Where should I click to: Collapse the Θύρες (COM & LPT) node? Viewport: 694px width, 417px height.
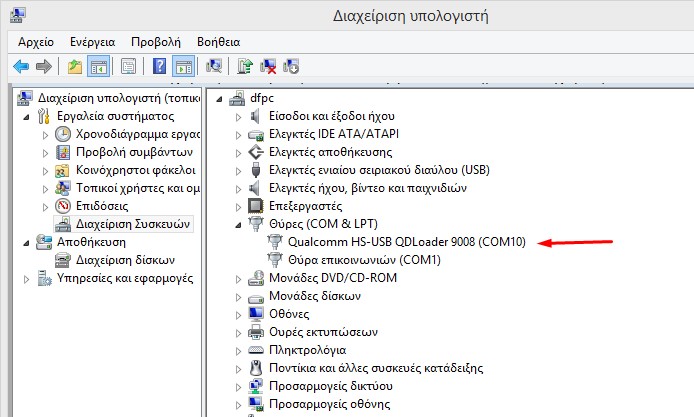pyautogui.click(x=238, y=223)
